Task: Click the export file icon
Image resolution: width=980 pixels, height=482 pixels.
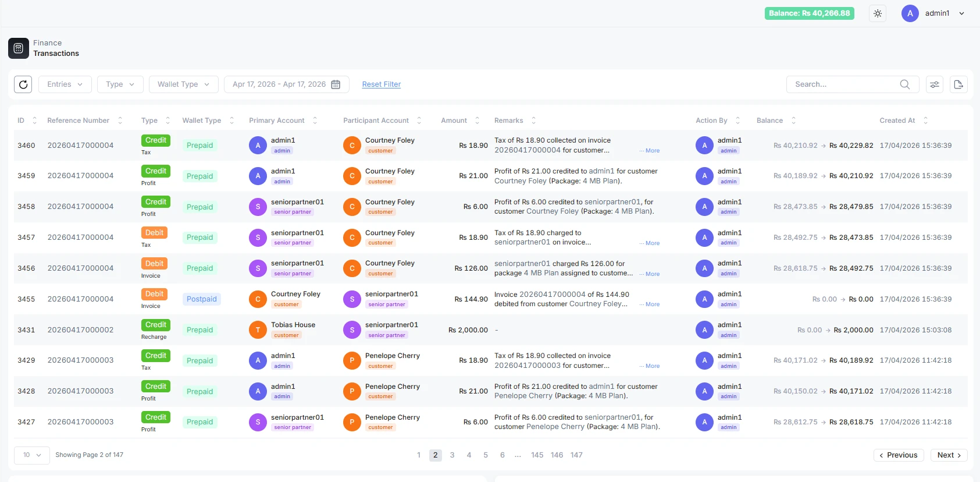Action: (958, 84)
